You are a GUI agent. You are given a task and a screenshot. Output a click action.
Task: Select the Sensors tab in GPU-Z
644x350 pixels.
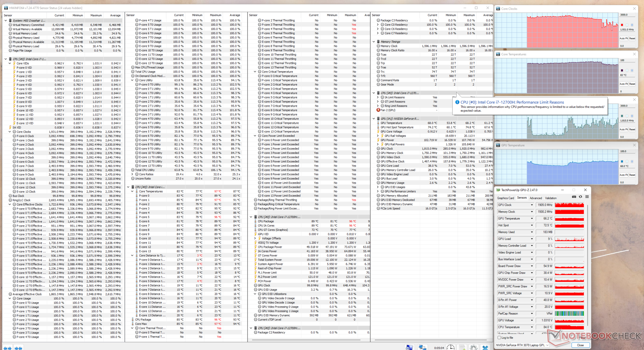[522, 198]
